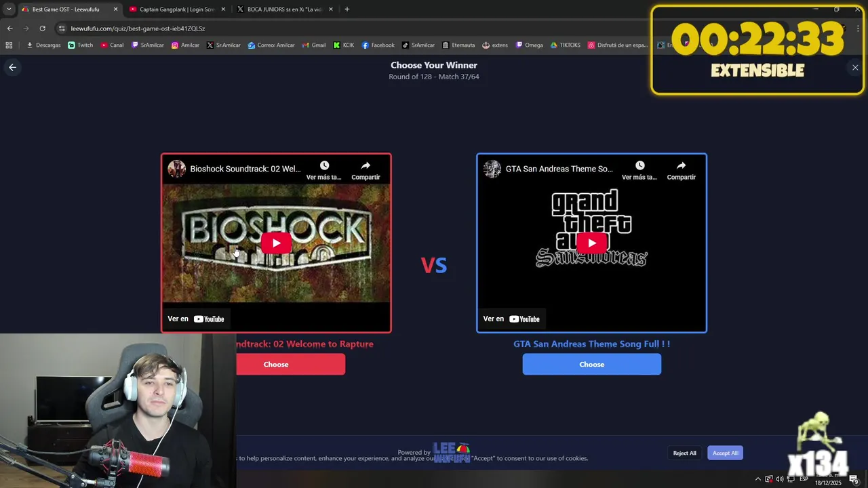Open the Amilcar Instagram bookmark
The height and width of the screenshot is (488, 868).
185,45
